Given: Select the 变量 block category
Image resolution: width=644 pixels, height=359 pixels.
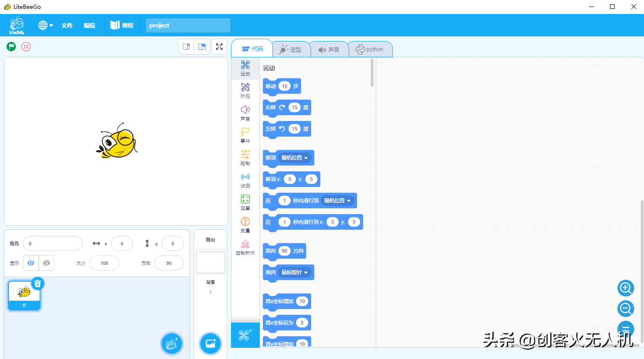Looking at the screenshot, I should (x=245, y=225).
